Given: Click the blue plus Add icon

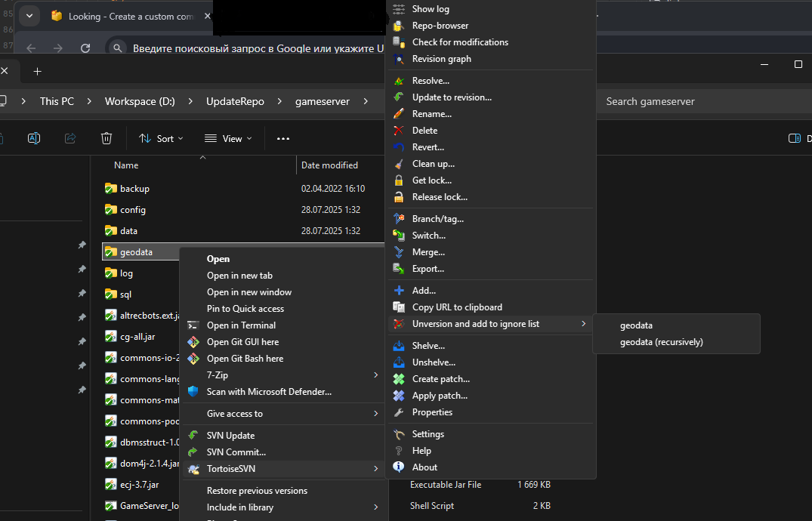Looking at the screenshot, I should coord(399,291).
